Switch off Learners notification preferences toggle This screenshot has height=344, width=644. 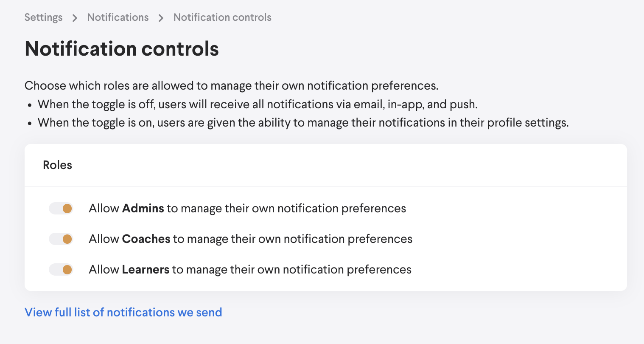click(x=61, y=270)
